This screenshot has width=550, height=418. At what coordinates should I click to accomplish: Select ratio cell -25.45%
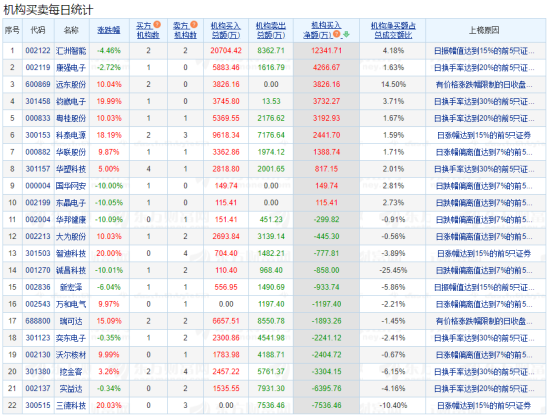(x=393, y=270)
